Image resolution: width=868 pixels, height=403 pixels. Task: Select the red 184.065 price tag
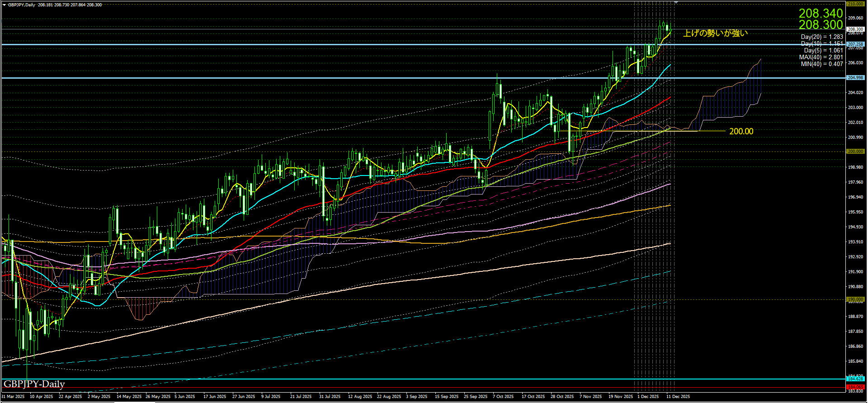[x=855, y=387]
